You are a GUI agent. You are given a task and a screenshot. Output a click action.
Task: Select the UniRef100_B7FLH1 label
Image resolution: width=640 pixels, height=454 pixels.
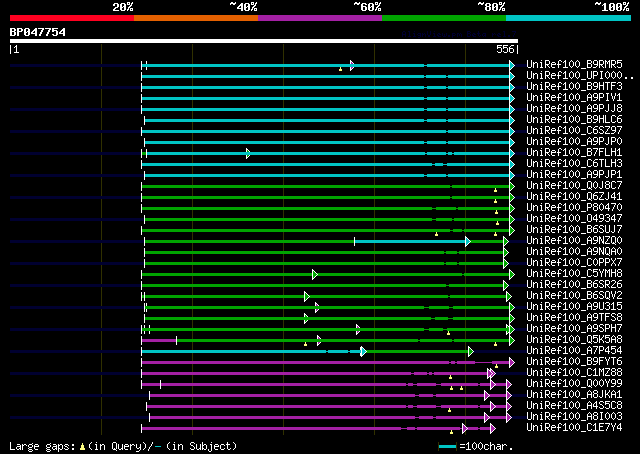pos(574,153)
